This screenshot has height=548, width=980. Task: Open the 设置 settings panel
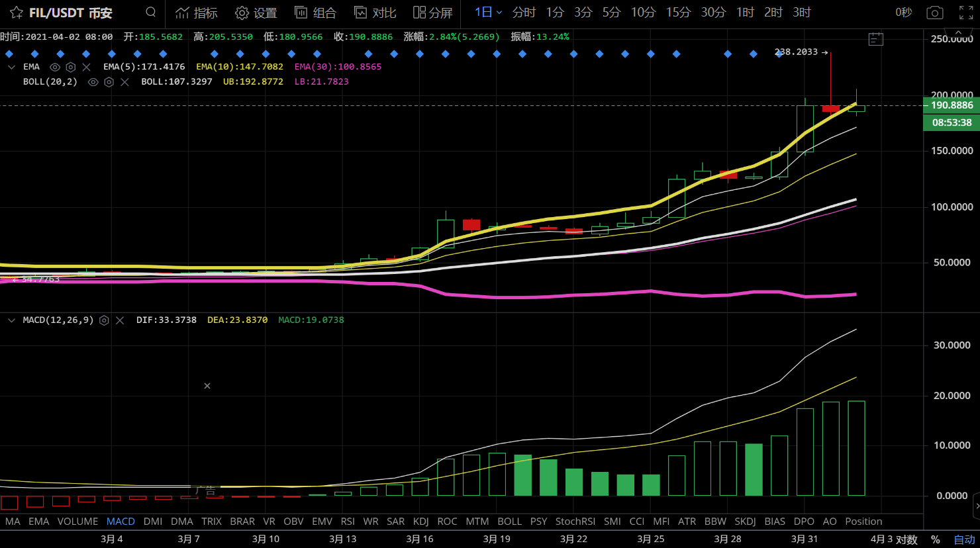pos(256,13)
